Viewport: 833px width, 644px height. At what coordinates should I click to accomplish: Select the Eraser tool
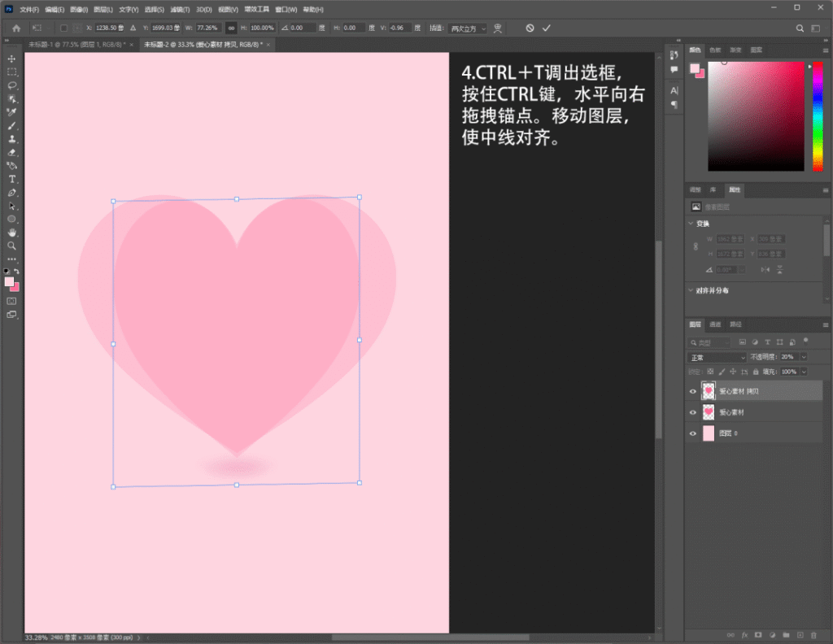[11, 152]
